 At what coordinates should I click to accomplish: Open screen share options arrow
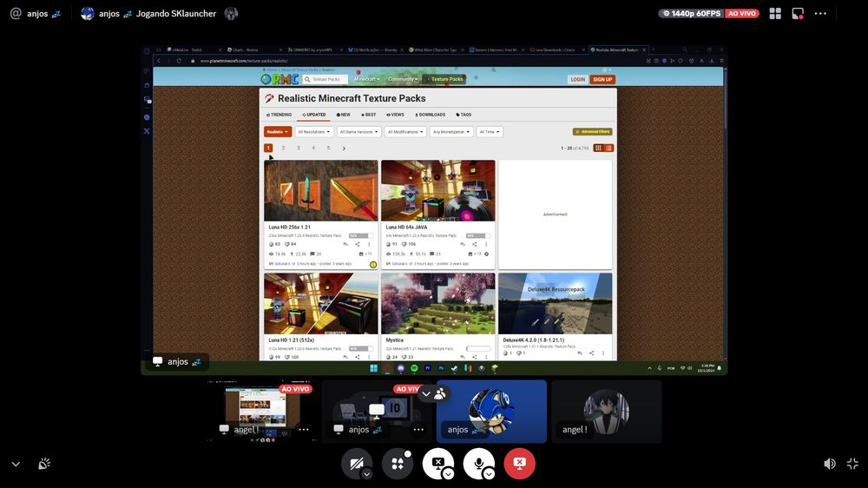[449, 474]
